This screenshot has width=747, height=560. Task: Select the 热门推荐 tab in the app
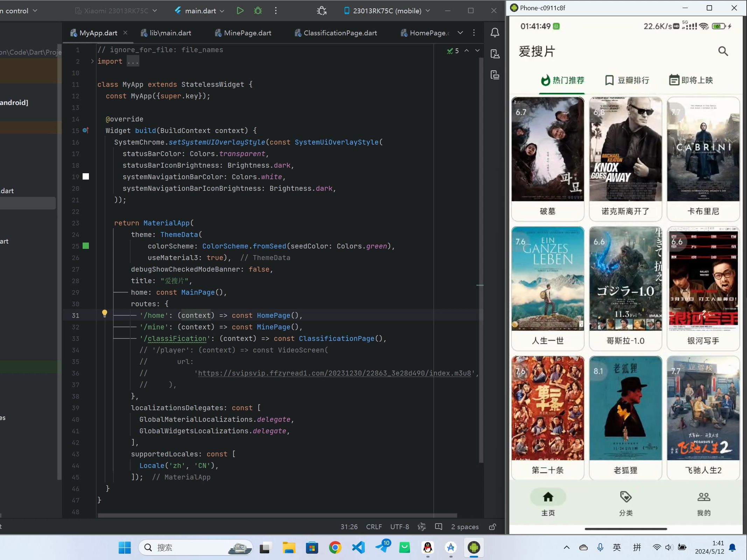tap(562, 80)
